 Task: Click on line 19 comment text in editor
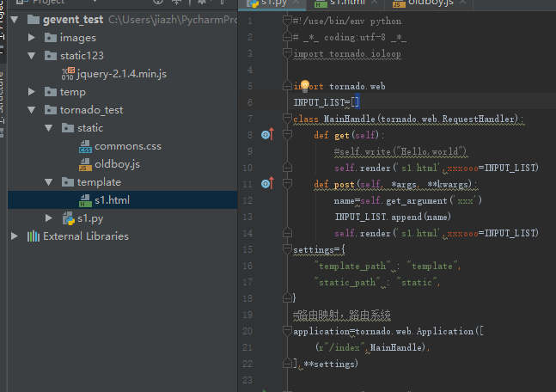344,315
